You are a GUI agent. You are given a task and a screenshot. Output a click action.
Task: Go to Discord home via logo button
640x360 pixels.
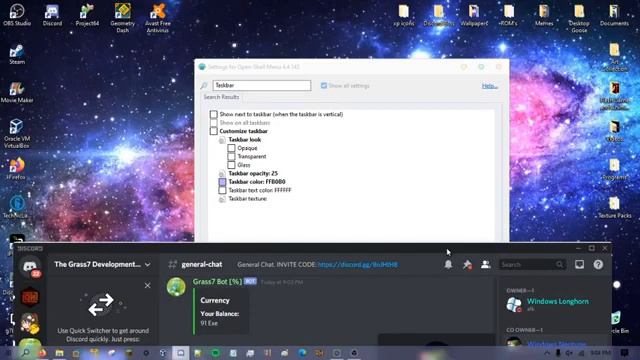(30, 267)
